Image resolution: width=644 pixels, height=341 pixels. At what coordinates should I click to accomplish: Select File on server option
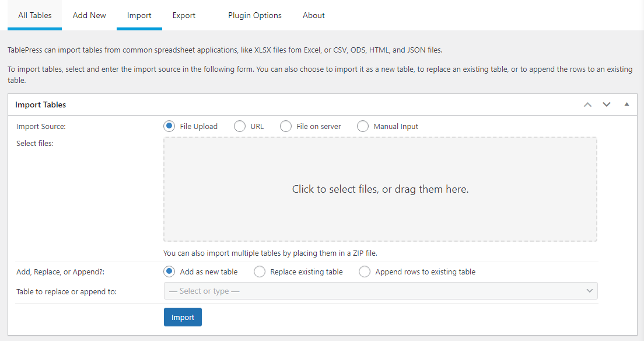pos(285,126)
